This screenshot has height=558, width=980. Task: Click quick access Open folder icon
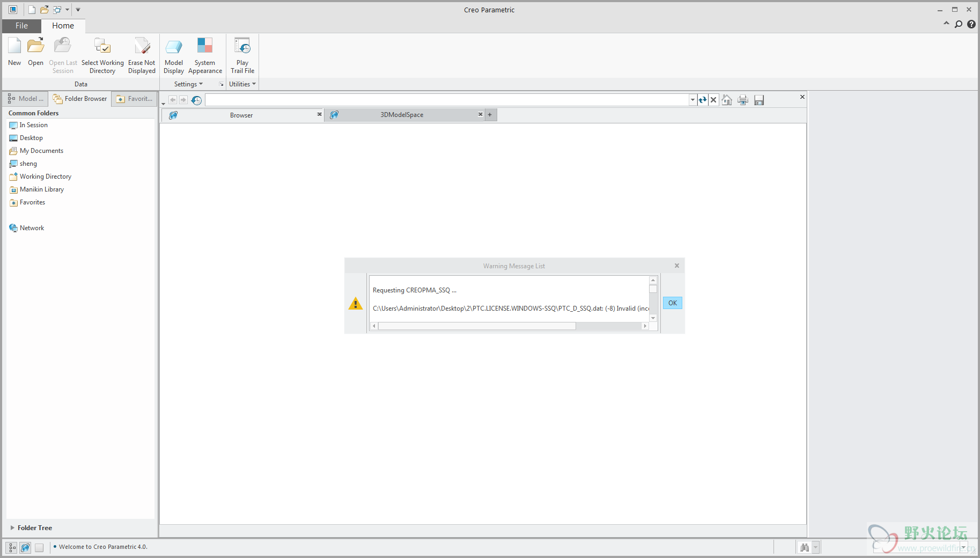(45, 10)
